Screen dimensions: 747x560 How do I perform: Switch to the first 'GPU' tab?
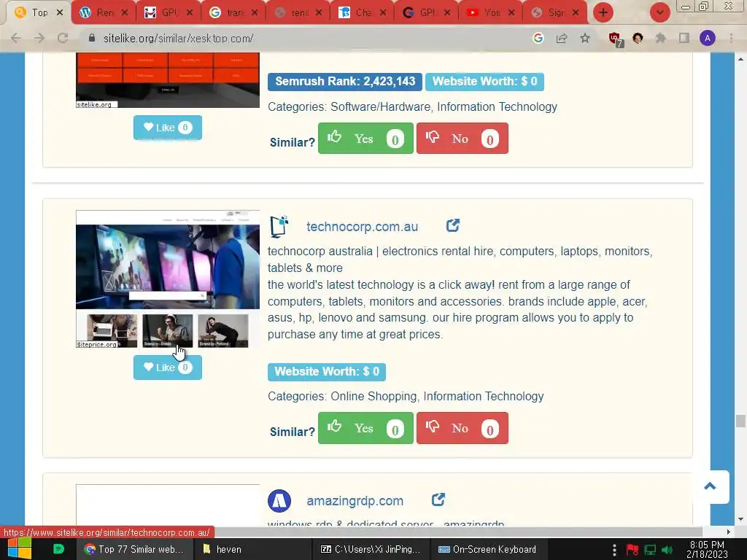click(x=169, y=12)
